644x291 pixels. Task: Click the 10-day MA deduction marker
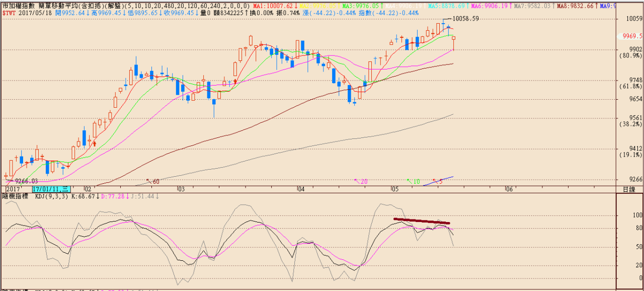click(413, 181)
